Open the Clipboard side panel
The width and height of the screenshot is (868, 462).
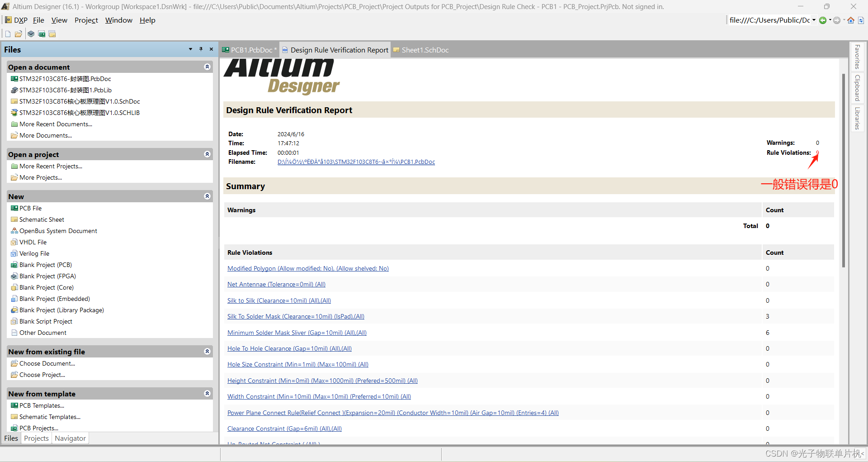(857, 88)
